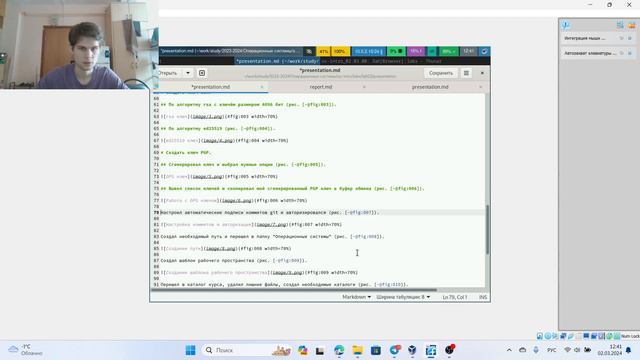Open the notification bell in taskbar
The image size is (640, 360).
(x=629, y=350)
